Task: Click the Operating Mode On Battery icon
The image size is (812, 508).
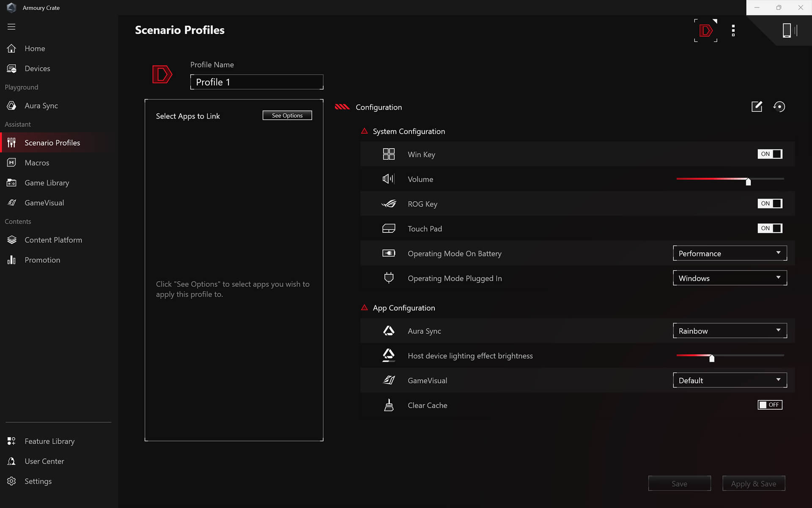Action: (x=389, y=253)
